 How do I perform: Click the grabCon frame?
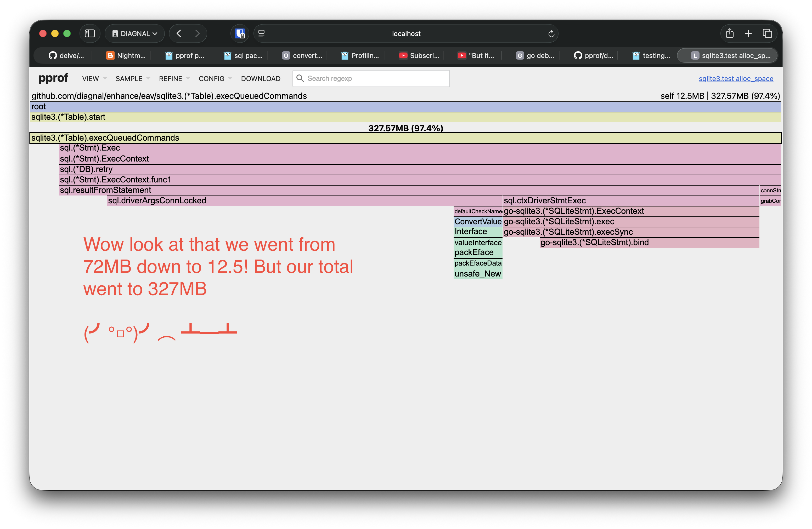pyautogui.click(x=771, y=201)
